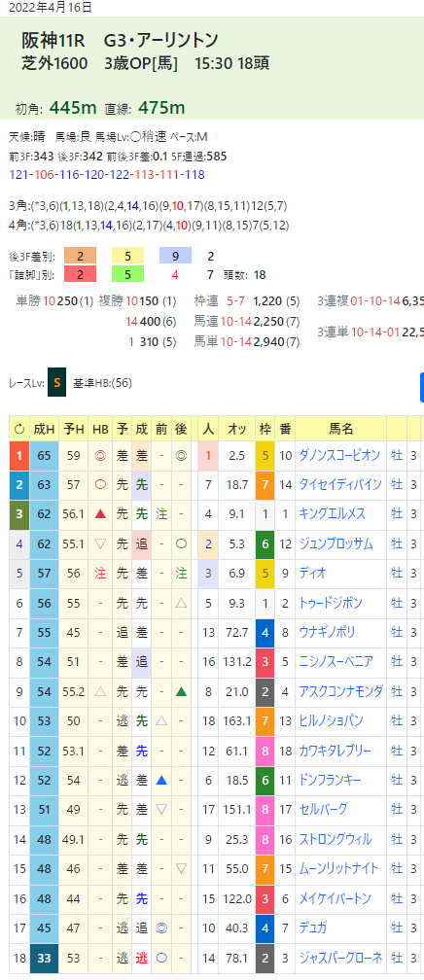Viewport: 424px width, 980px height.
Task: Open horse page for ジャスパークローネ
Action: (340, 957)
